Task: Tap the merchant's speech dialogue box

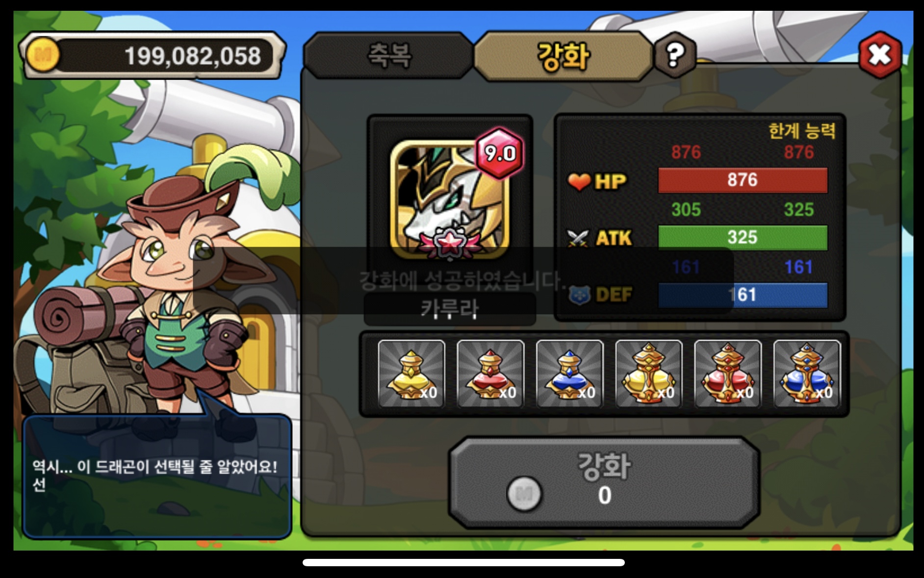Action: [157, 477]
